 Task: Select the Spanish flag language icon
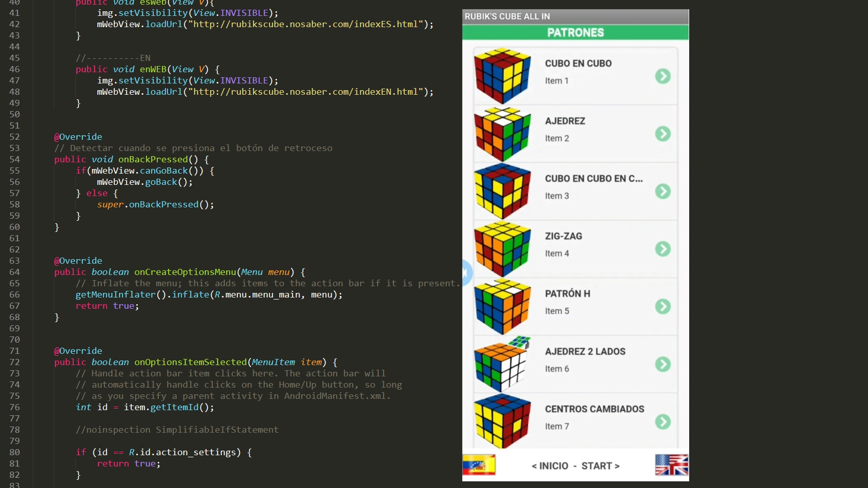tap(479, 465)
